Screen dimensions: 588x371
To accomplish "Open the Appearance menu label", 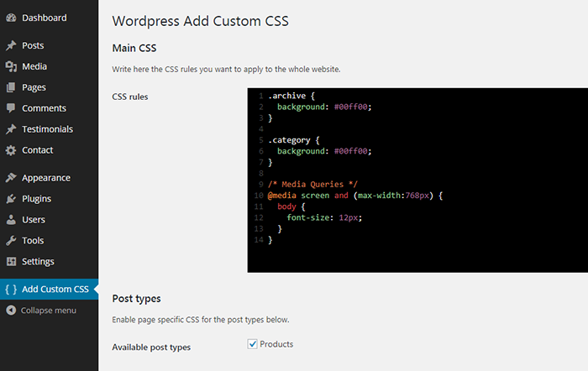I will coord(46,178).
